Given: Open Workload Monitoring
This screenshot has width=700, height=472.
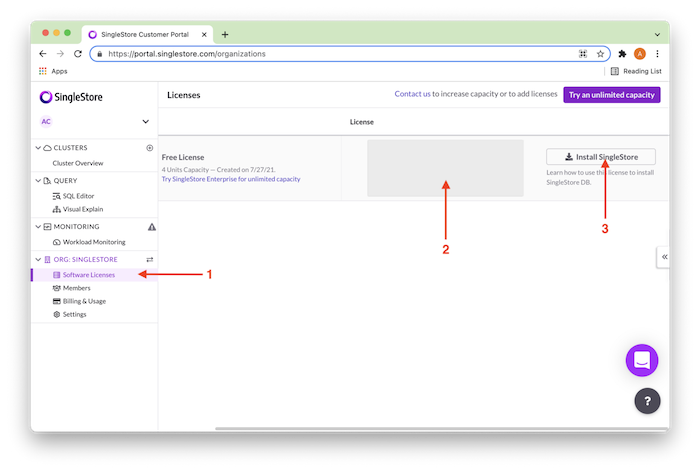Looking at the screenshot, I should coord(89,242).
